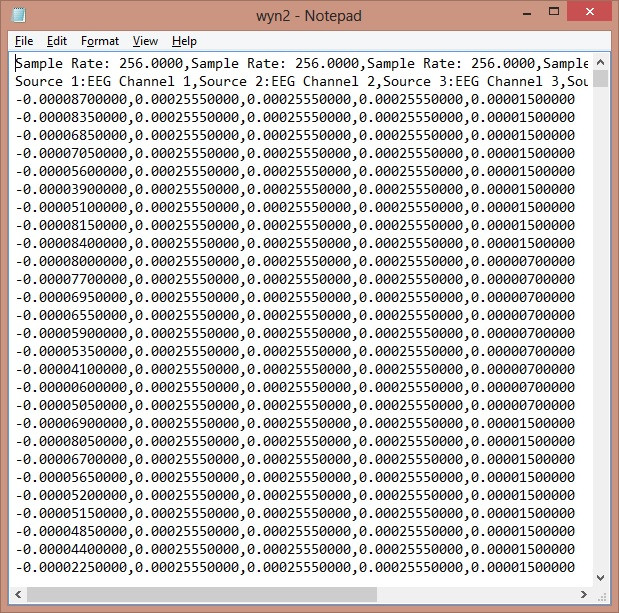
Task: Click the value -0.00004100000
Action: click(x=71, y=369)
